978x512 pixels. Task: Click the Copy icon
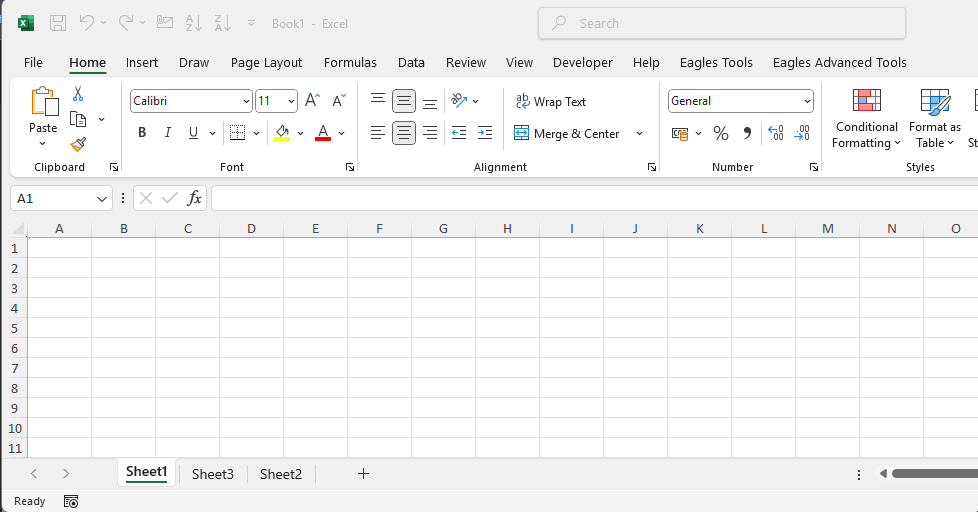[x=78, y=118]
